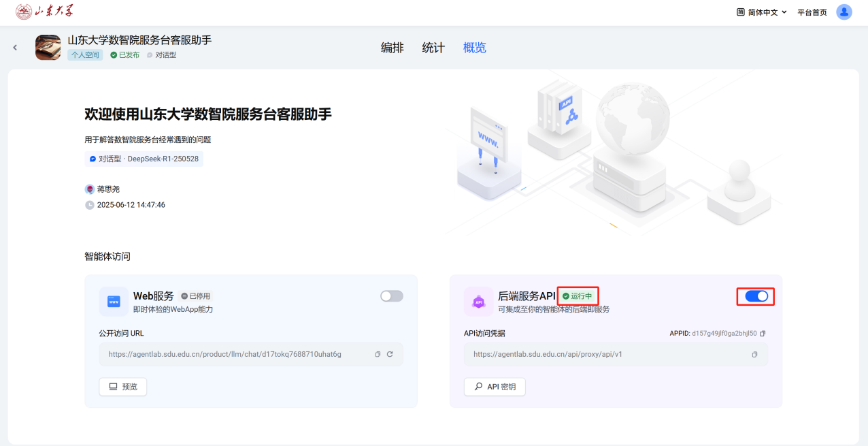Click the Web服务 card icon
The image size is (868, 446).
tap(114, 301)
